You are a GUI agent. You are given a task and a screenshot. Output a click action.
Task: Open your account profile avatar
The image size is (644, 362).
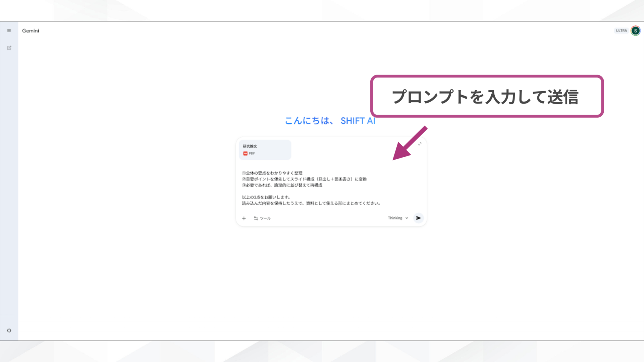pyautogui.click(x=635, y=31)
